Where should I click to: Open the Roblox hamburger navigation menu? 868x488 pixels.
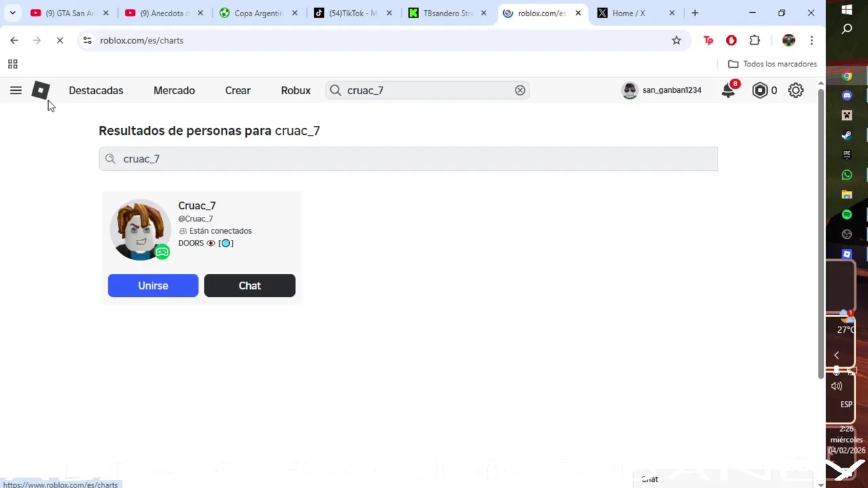point(16,90)
